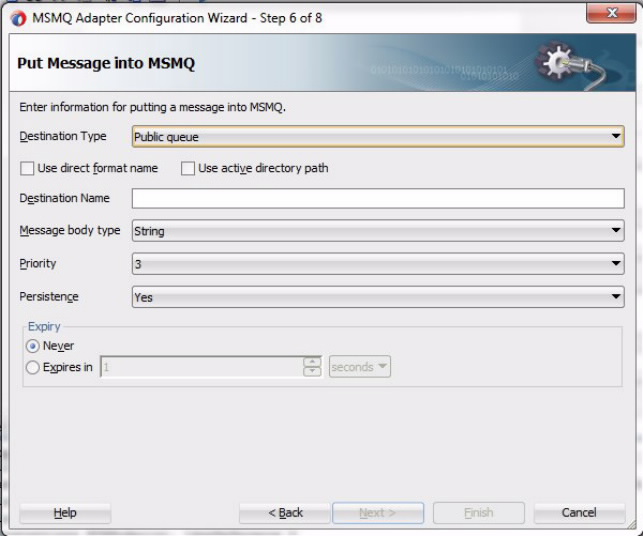Open the Destination Type dropdown

(378, 137)
